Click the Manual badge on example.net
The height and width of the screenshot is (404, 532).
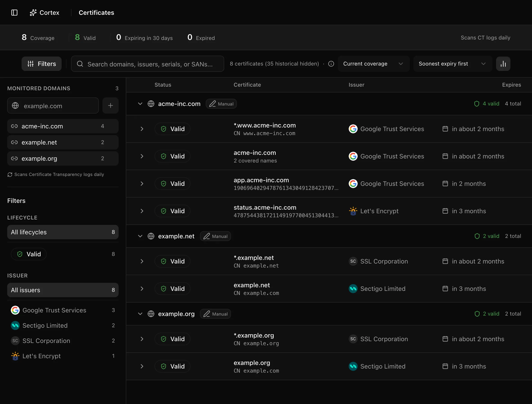coord(215,236)
